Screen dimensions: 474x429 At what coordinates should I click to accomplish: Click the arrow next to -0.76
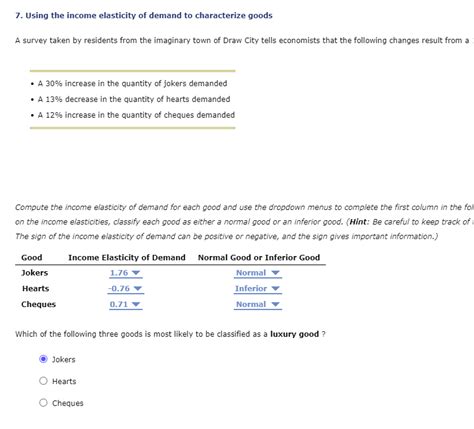point(138,288)
